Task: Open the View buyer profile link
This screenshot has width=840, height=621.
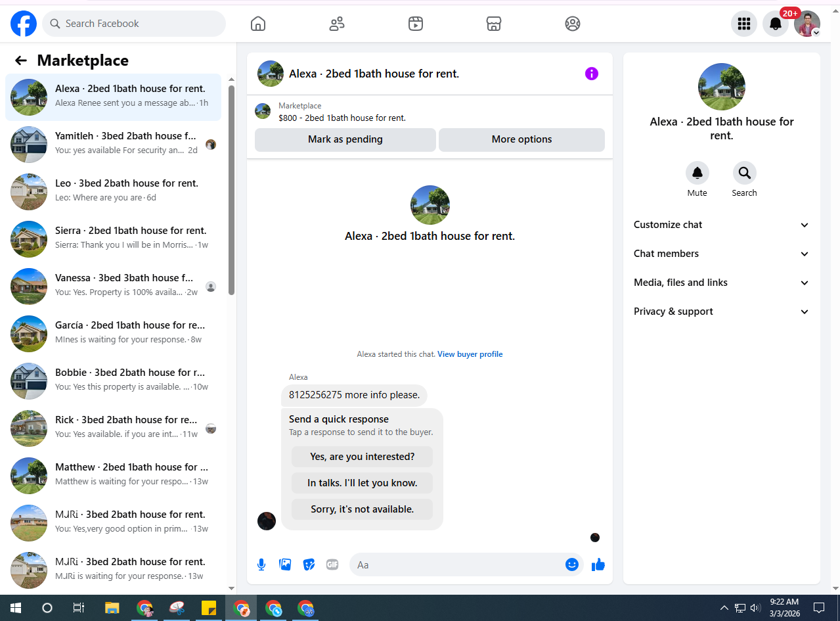Action: click(x=470, y=354)
